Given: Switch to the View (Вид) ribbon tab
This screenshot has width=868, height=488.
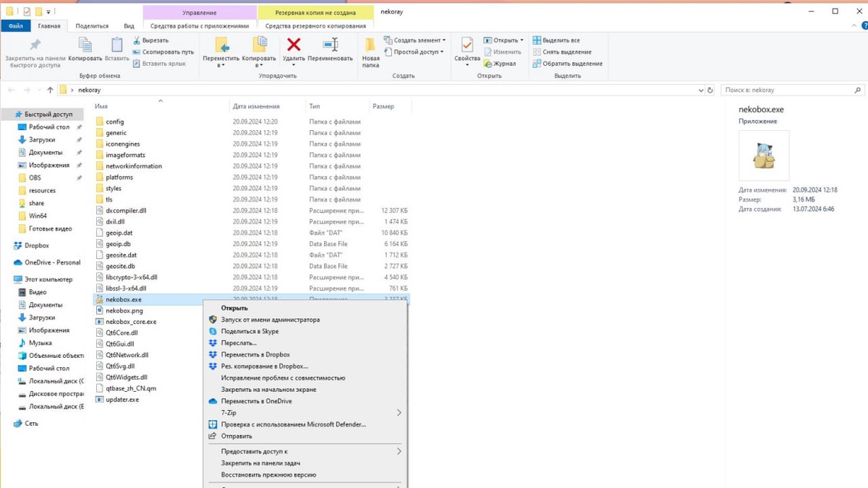Looking at the screenshot, I should click(129, 26).
